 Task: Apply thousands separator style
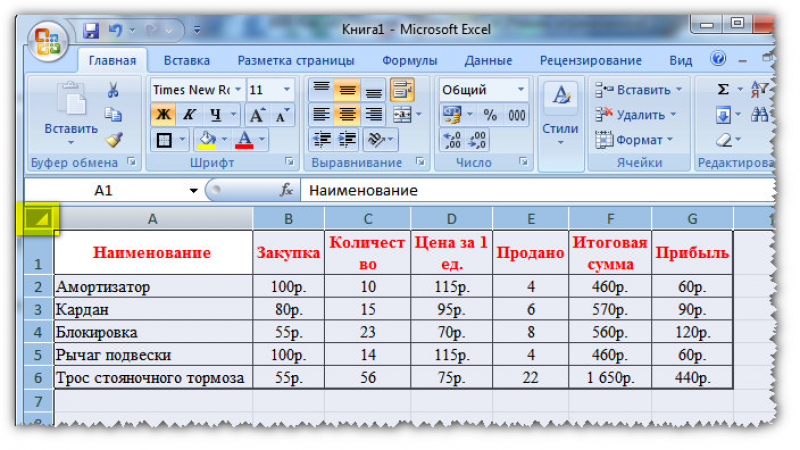click(516, 115)
